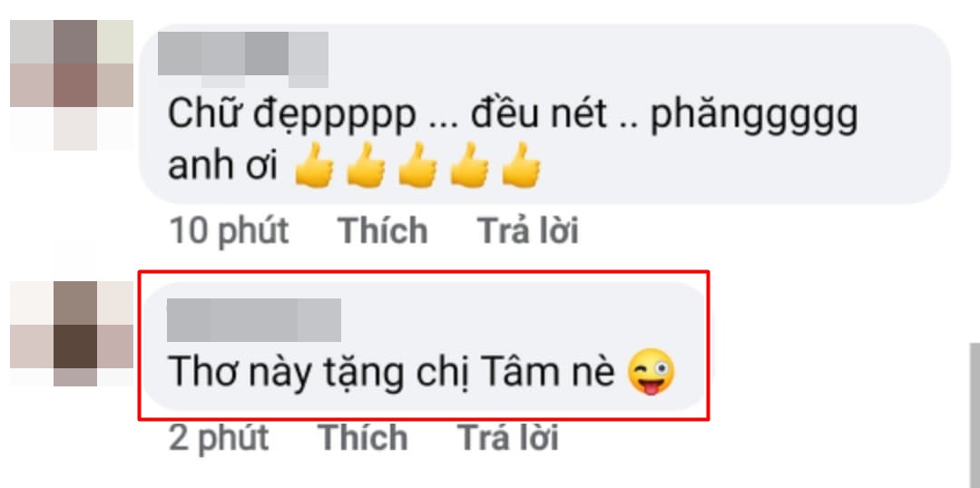Like the "Chữ đẹppppp" comment with Thích

[x=383, y=230]
